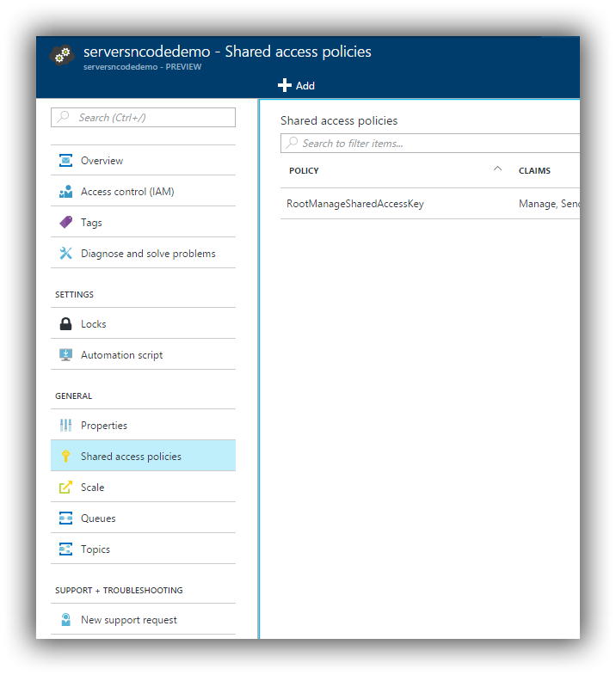Go to the Tags section
Screen dimensions: 616x675
point(143,223)
